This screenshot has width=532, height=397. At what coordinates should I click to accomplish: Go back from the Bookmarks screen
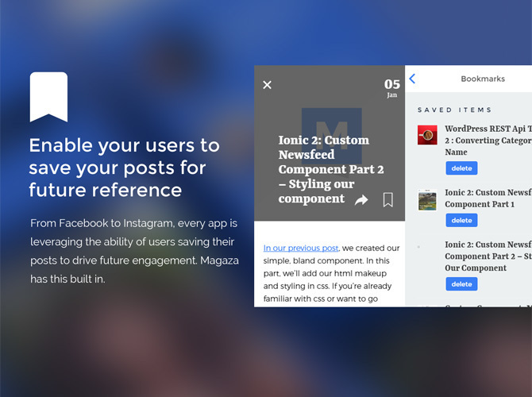click(412, 79)
